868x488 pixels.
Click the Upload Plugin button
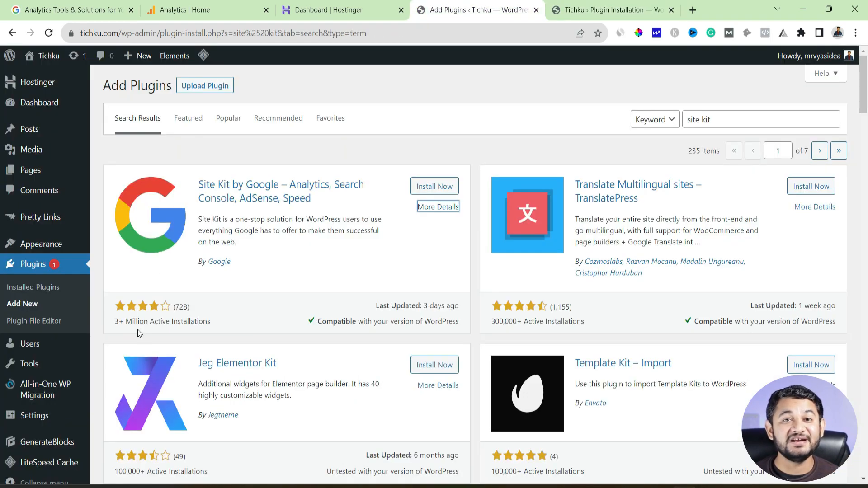tap(205, 86)
